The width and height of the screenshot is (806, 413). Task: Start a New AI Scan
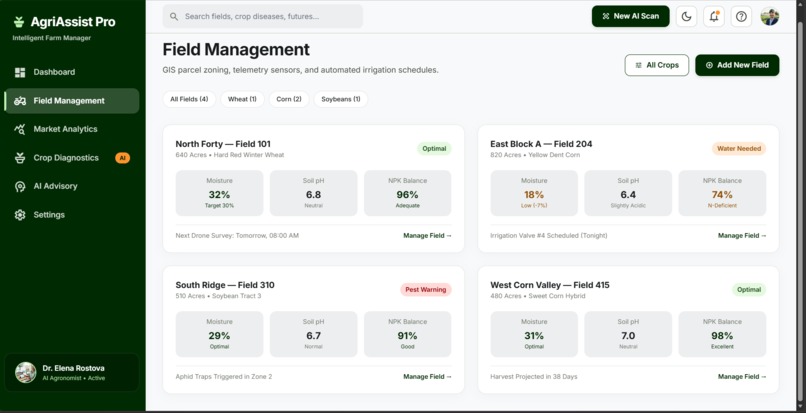coord(631,16)
